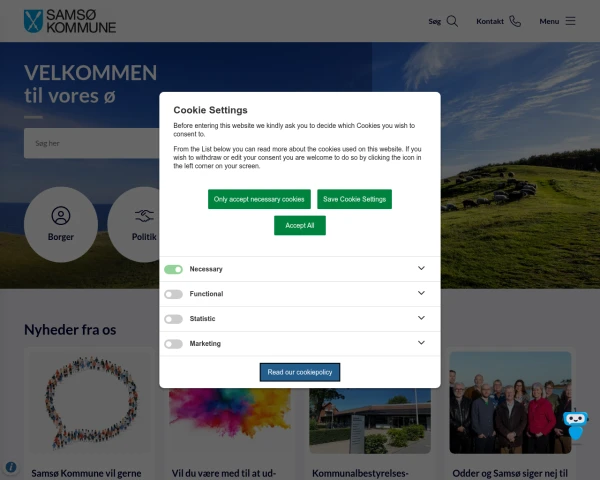Click the Samsø Kommune logo

pos(70,21)
